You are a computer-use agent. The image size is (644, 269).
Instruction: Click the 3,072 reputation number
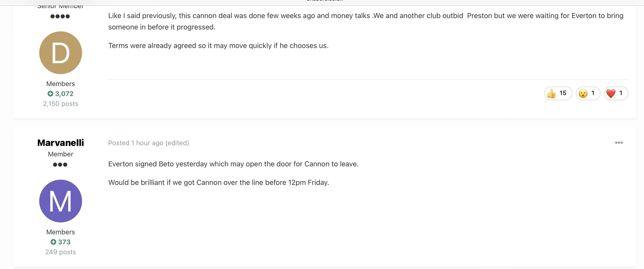[x=64, y=94]
